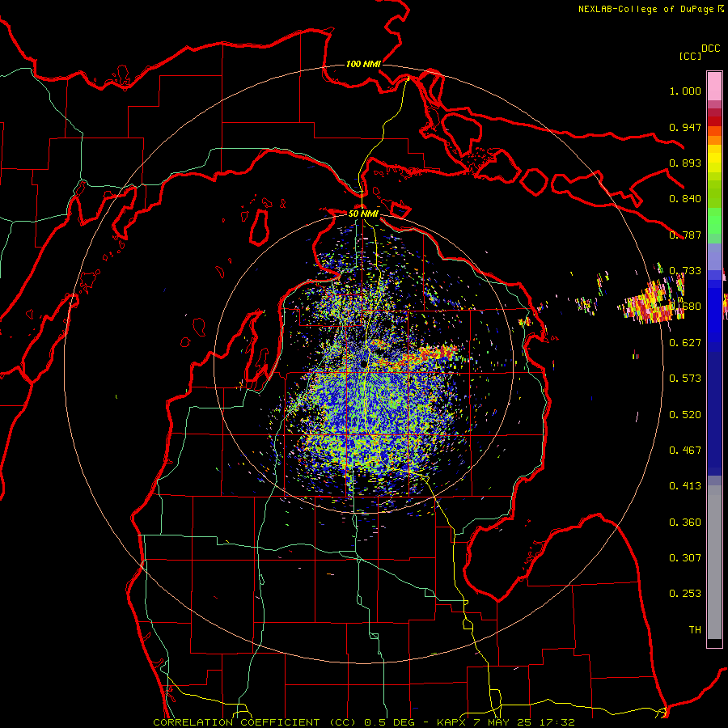The height and width of the screenshot is (728, 728).
Task: Click the TH threshold label
Action: coord(695,630)
